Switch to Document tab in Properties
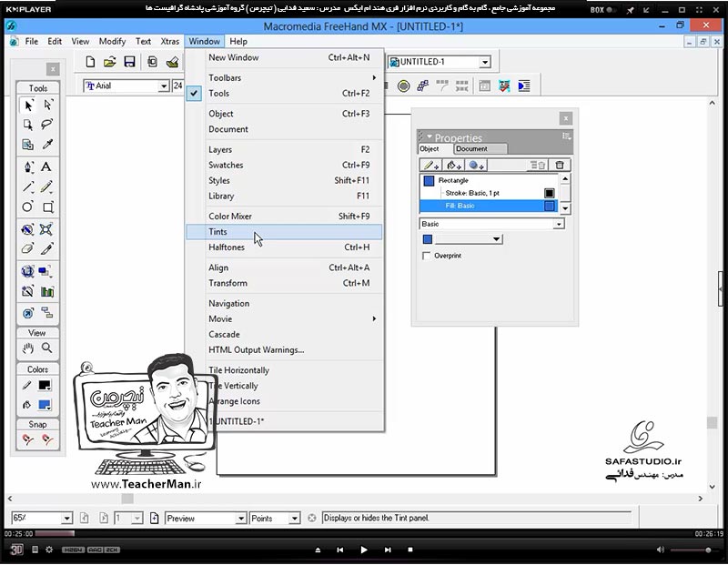The image size is (728, 565). click(x=480, y=148)
